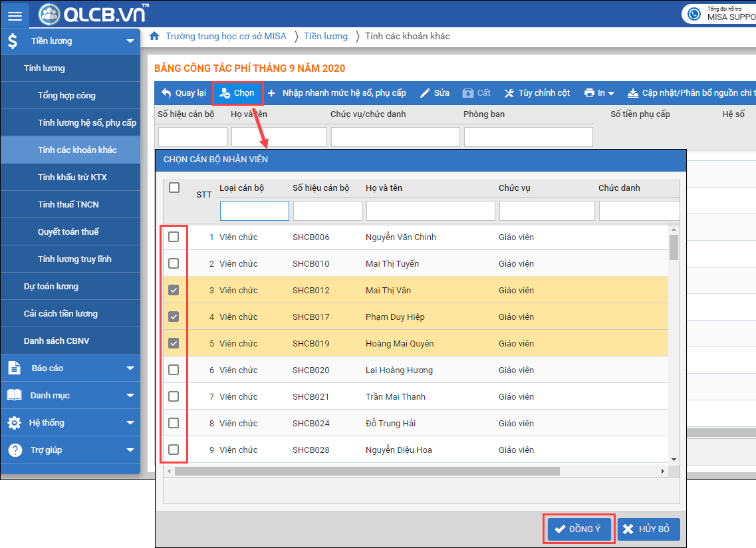Image resolution: width=756 pixels, height=548 pixels.
Task: Click the Tùy chỉnh cột tools icon
Action: [509, 93]
